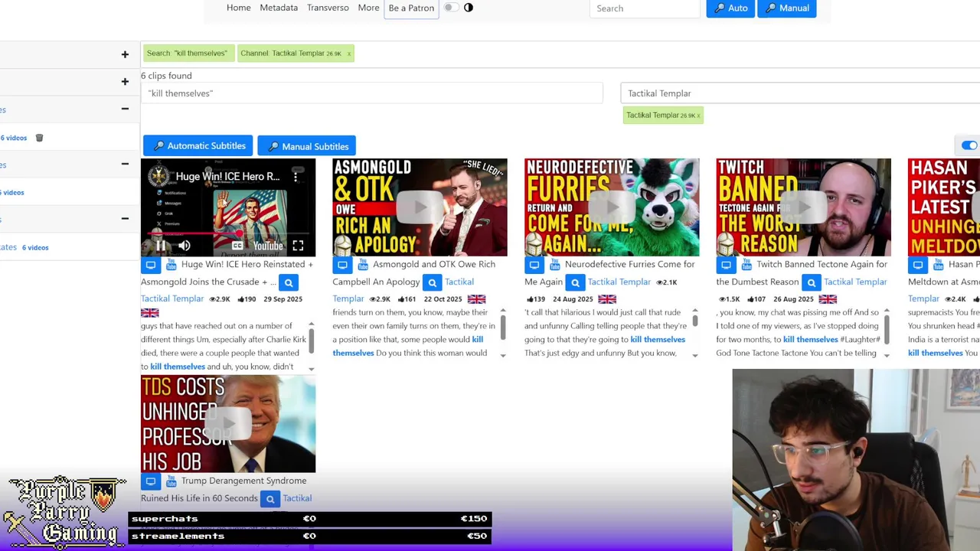Open YouTube logo link in video player
Image resolution: width=980 pixels, height=551 pixels.
point(268,246)
